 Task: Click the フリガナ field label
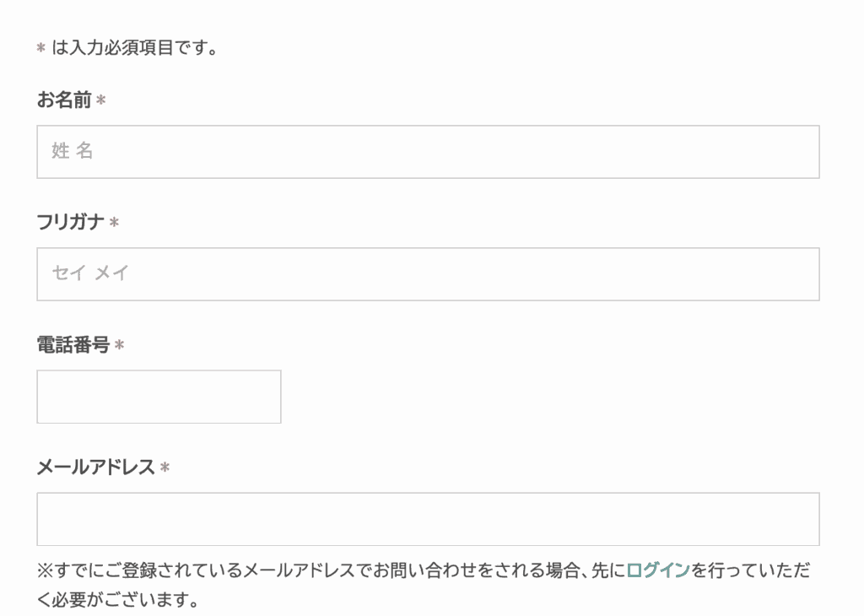pyautogui.click(x=71, y=222)
